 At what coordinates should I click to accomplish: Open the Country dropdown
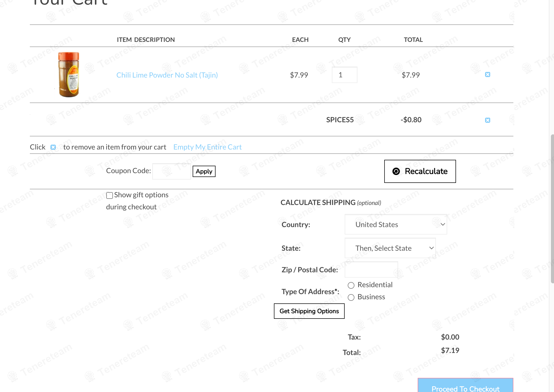[x=395, y=224]
